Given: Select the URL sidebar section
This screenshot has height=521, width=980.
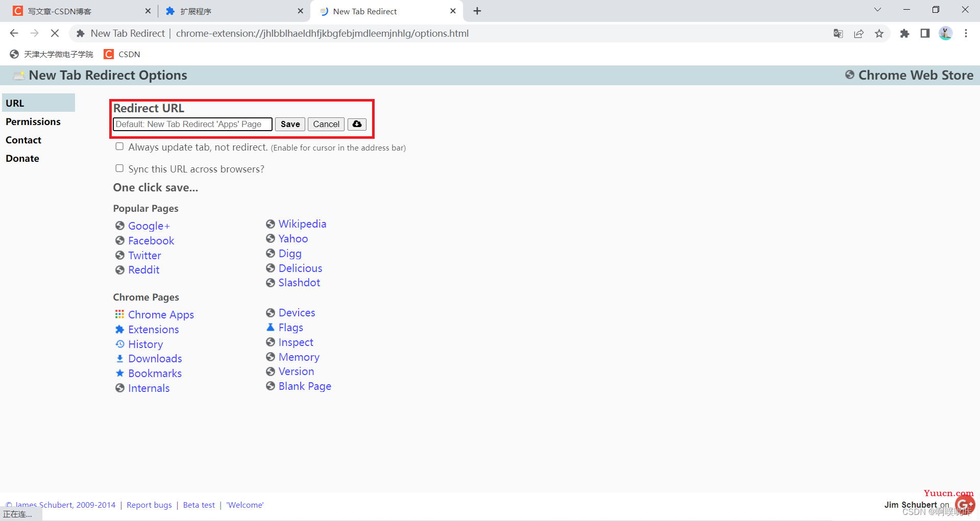Looking at the screenshot, I should coord(38,103).
